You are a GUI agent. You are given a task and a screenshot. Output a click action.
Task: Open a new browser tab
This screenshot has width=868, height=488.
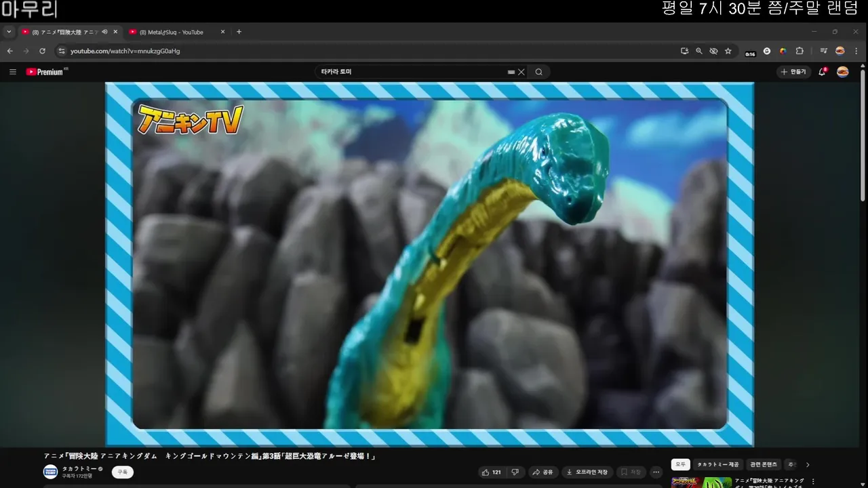click(239, 32)
